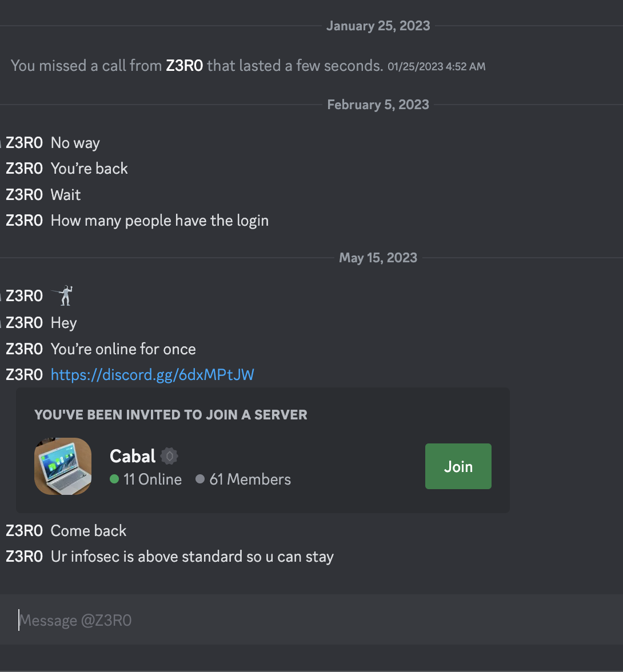This screenshot has height=672, width=623.
Task: Open the discord.gg/6dxMPtJW invite link
Action: pos(152,375)
